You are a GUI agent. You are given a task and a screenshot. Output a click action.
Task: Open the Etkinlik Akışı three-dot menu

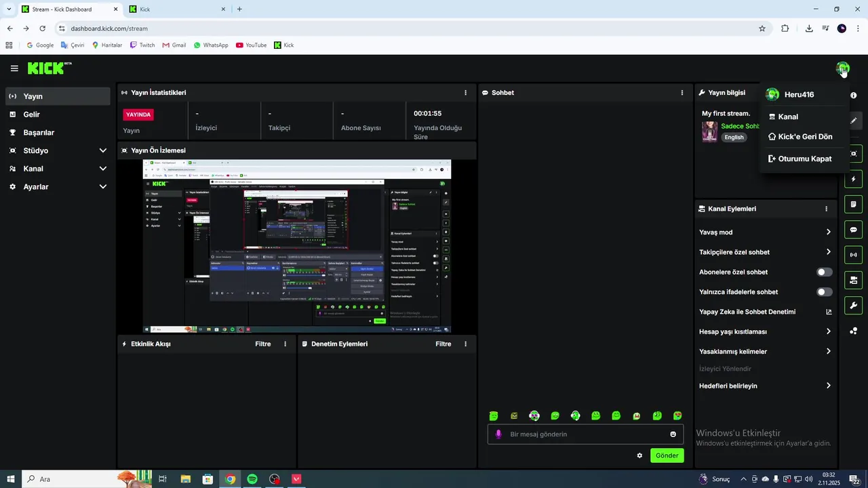(285, 344)
